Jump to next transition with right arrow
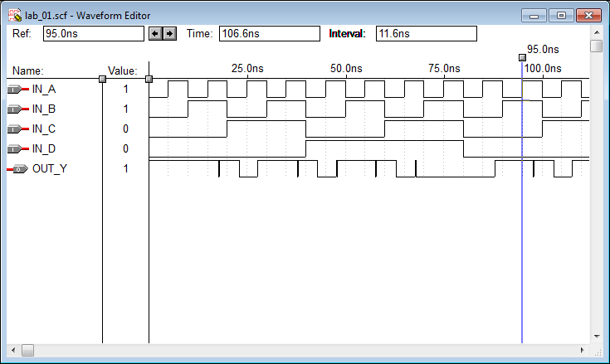This screenshot has height=364, width=610. pyautogui.click(x=169, y=34)
